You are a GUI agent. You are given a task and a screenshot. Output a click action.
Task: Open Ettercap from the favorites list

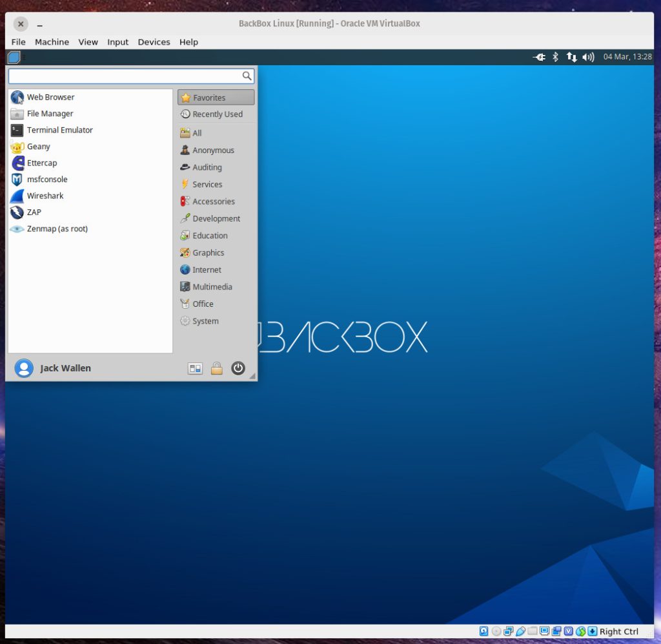pos(41,163)
